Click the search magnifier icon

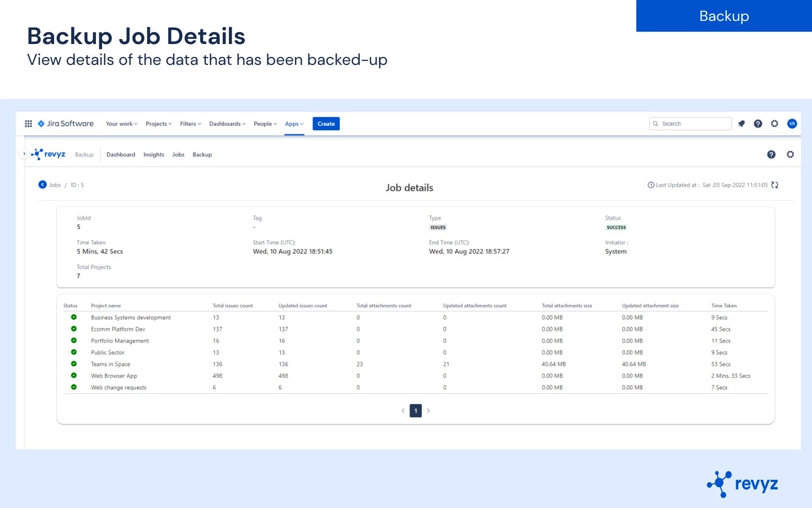click(656, 124)
